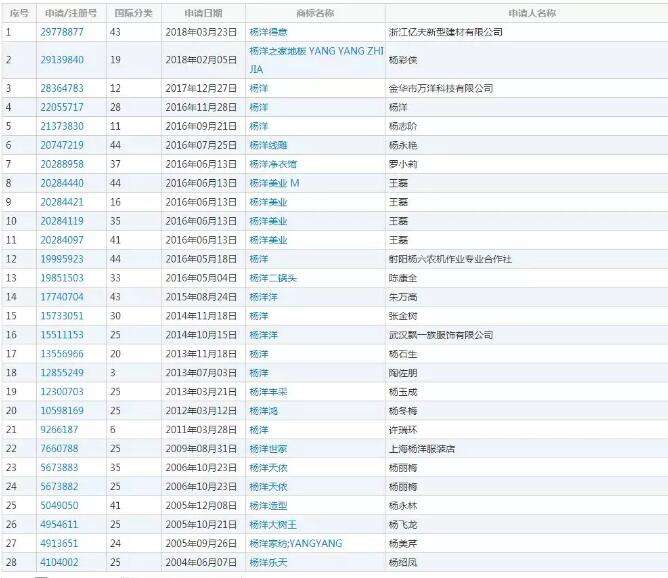Open registration number 4913651 link
The image size is (668, 578).
[59, 543]
